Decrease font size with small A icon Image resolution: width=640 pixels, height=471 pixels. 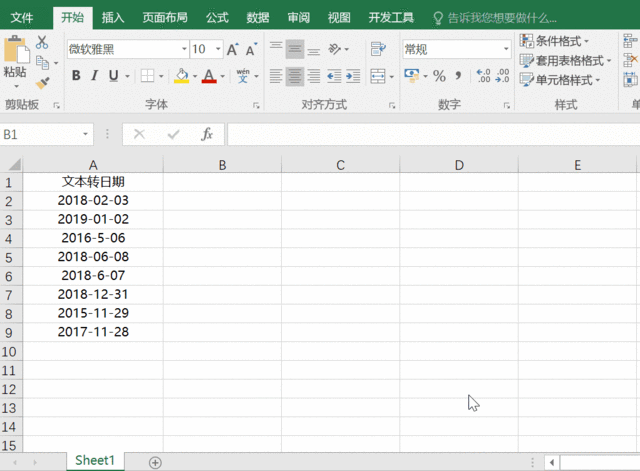(251, 49)
